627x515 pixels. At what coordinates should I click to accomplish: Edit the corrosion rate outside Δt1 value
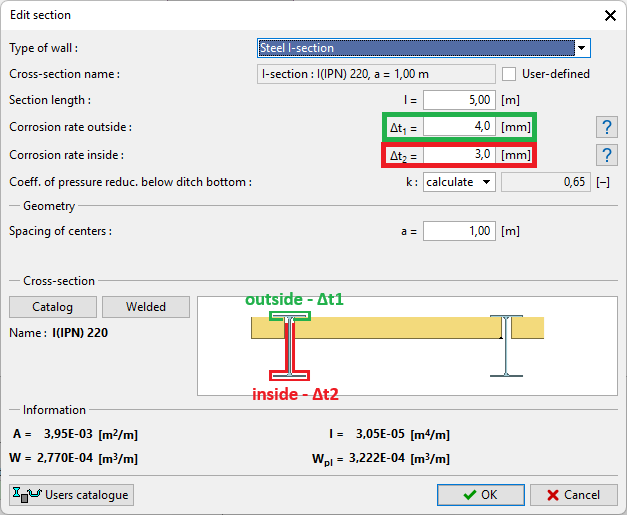[459, 127]
